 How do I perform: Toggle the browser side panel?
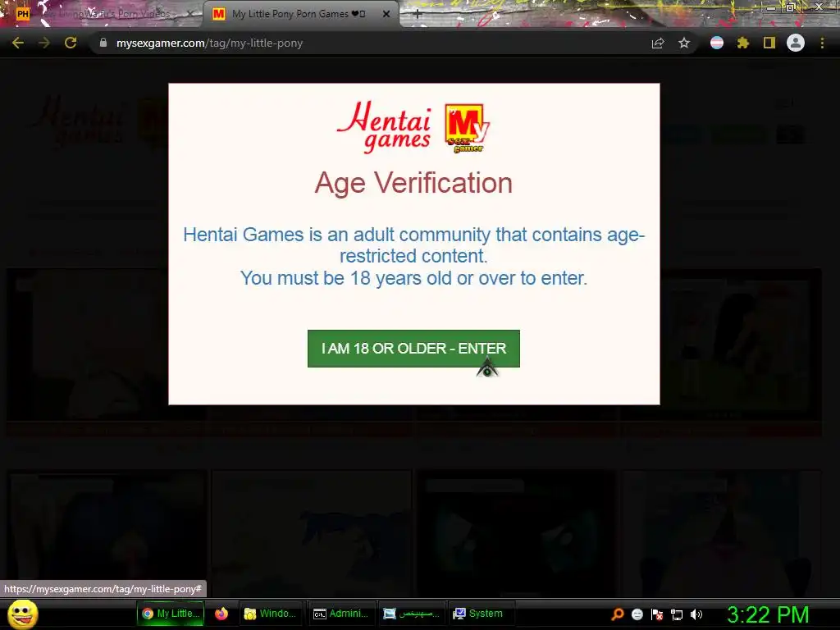click(x=769, y=43)
